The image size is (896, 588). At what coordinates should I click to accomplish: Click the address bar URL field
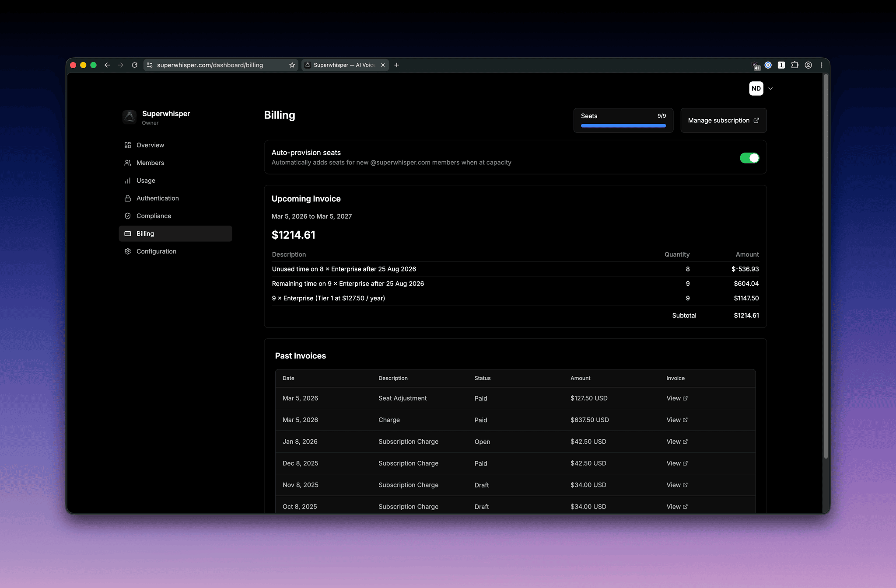pos(221,65)
